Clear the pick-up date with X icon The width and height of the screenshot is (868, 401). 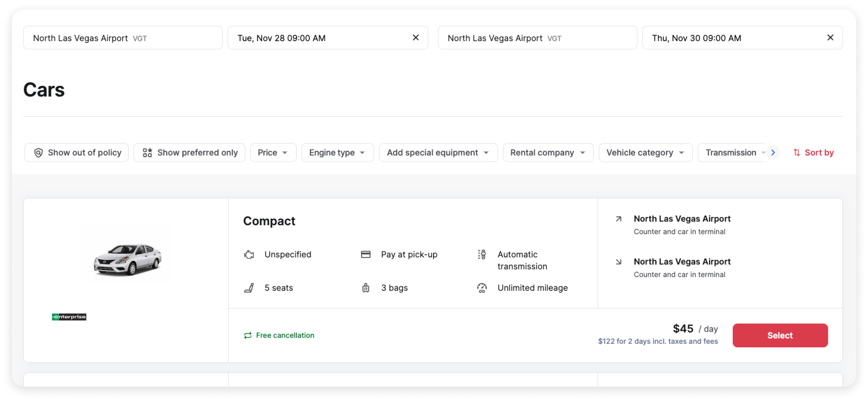[416, 38]
